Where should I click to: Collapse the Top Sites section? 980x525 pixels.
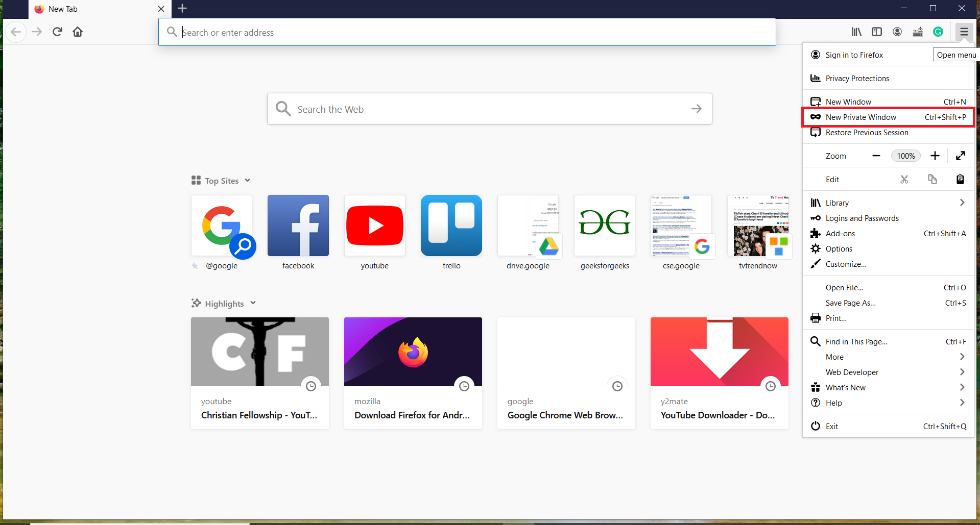pos(248,180)
